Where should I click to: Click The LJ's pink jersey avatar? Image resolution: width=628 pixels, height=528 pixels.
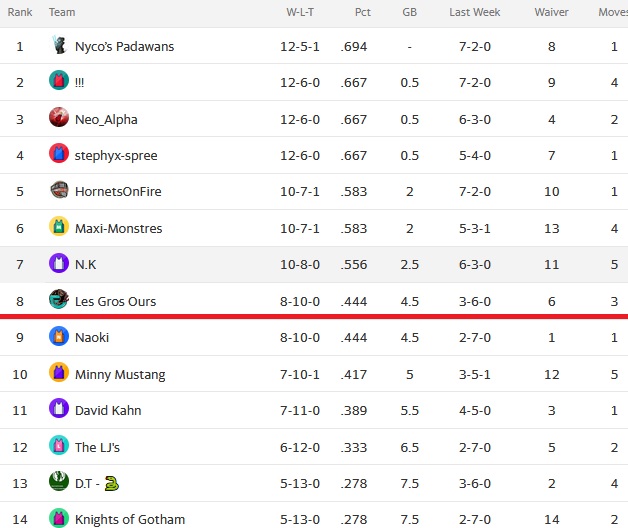(x=59, y=445)
